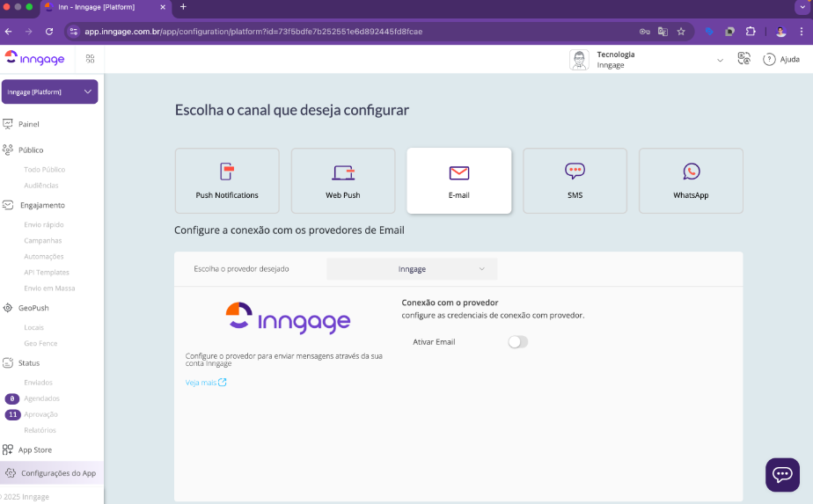This screenshot has height=504, width=813.
Task: Click the App Store sidebar icon
Action: coord(8,449)
